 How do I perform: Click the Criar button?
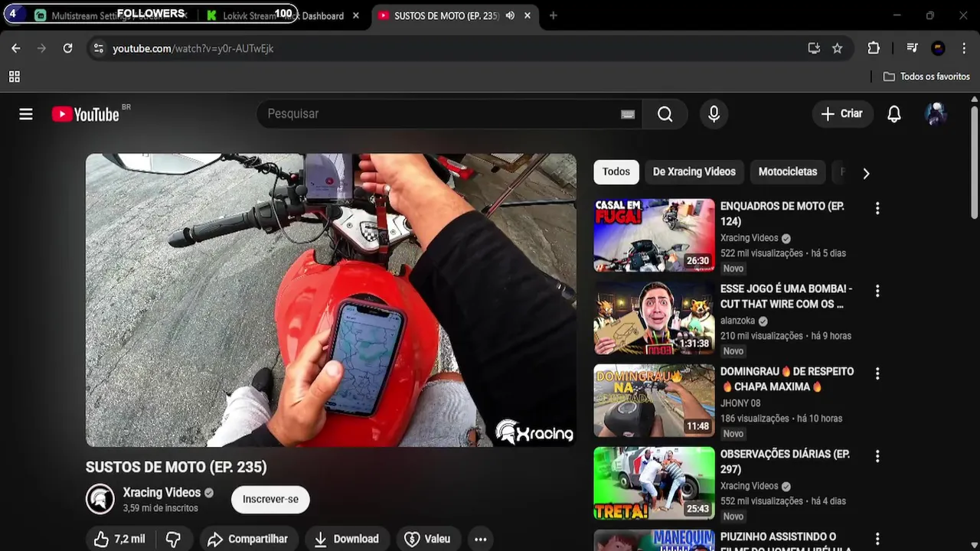pos(842,114)
